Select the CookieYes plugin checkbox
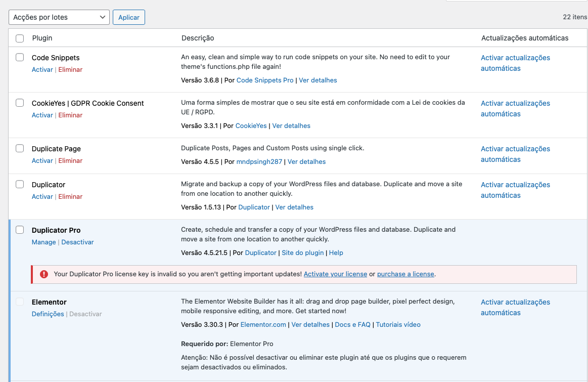 coord(20,103)
